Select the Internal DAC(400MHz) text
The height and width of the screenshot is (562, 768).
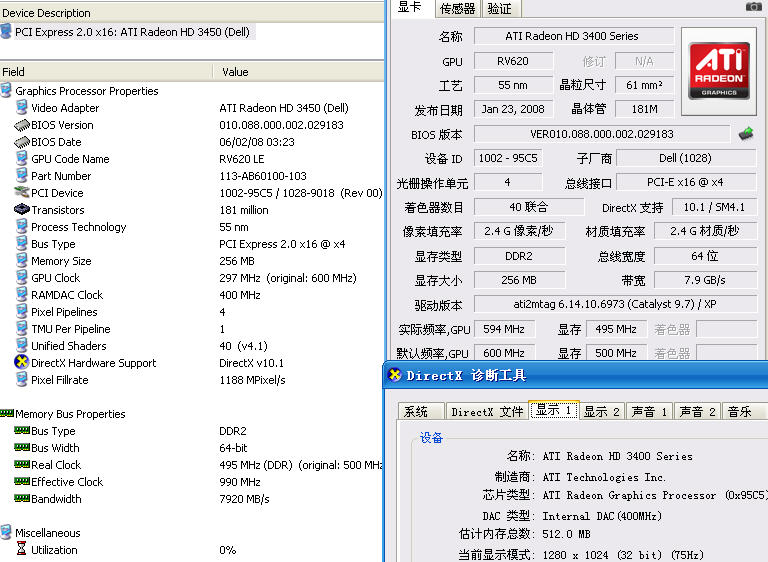[x=602, y=515]
